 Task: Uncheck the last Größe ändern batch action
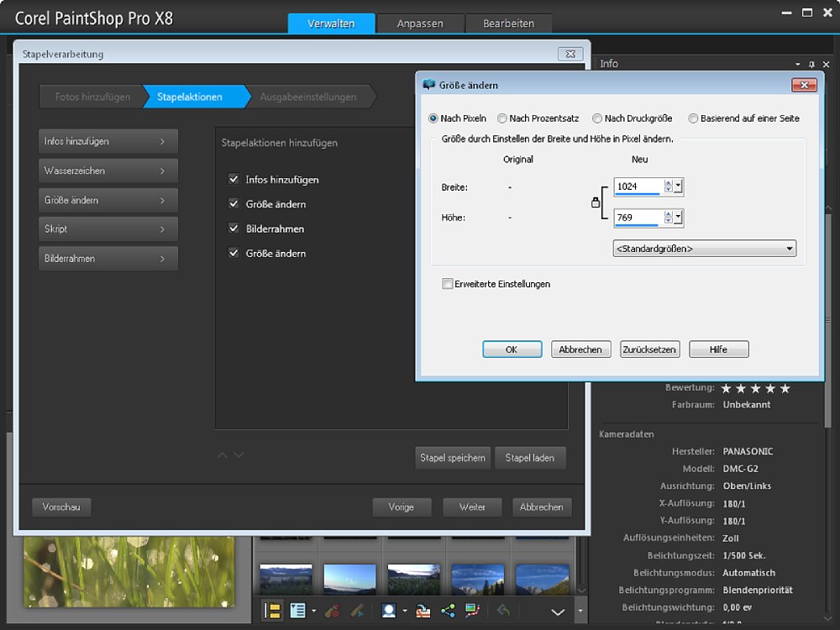(x=234, y=253)
